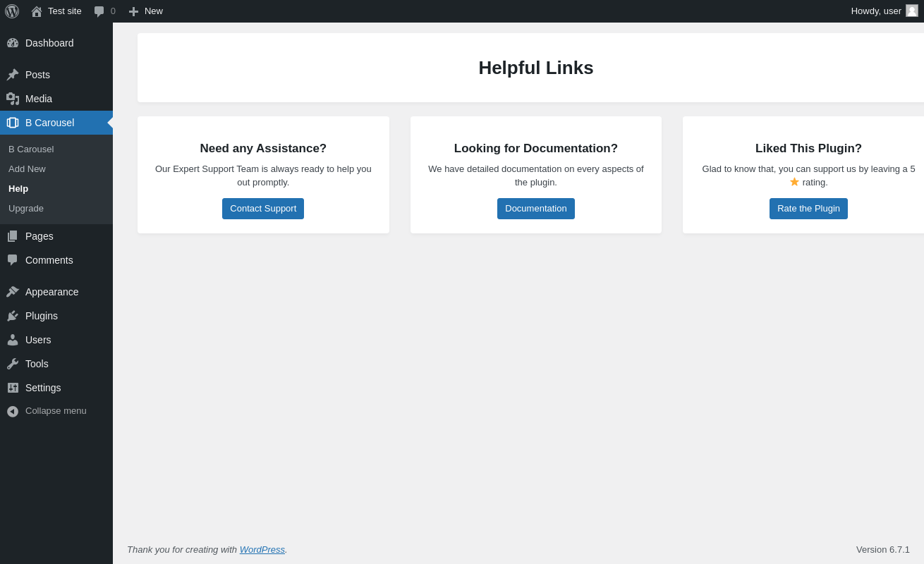Click Liked This Plugin? heading
Image resolution: width=924 pixels, height=564 pixels.
[808, 149]
